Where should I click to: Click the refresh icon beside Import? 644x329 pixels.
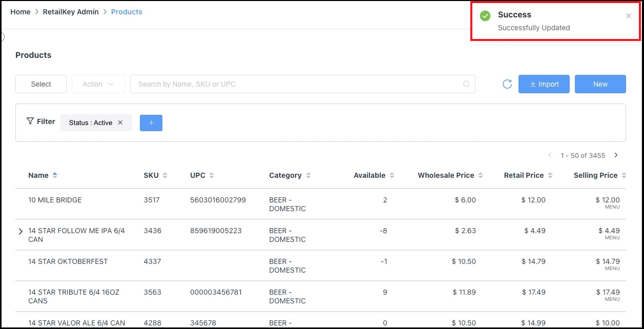pyautogui.click(x=507, y=84)
